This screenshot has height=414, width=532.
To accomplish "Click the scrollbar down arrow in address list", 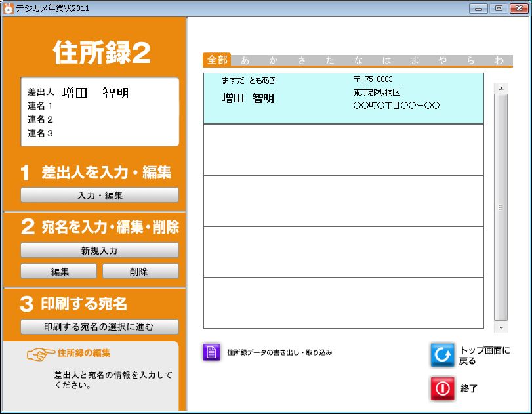I will [x=501, y=327].
